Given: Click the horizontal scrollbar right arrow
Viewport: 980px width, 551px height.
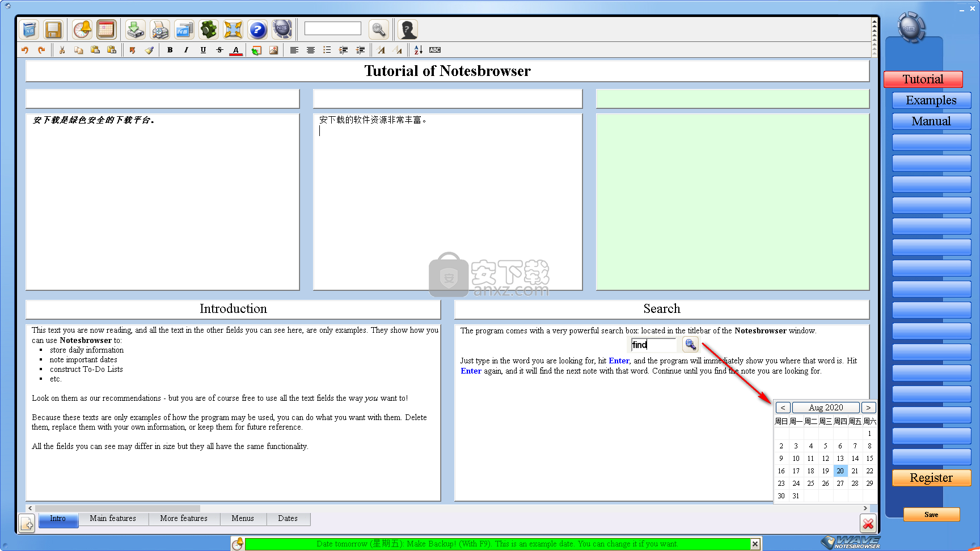Looking at the screenshot, I should [x=865, y=508].
